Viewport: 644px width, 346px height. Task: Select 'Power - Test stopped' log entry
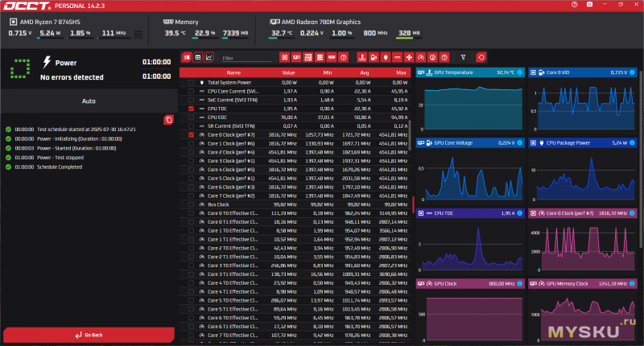coord(60,158)
